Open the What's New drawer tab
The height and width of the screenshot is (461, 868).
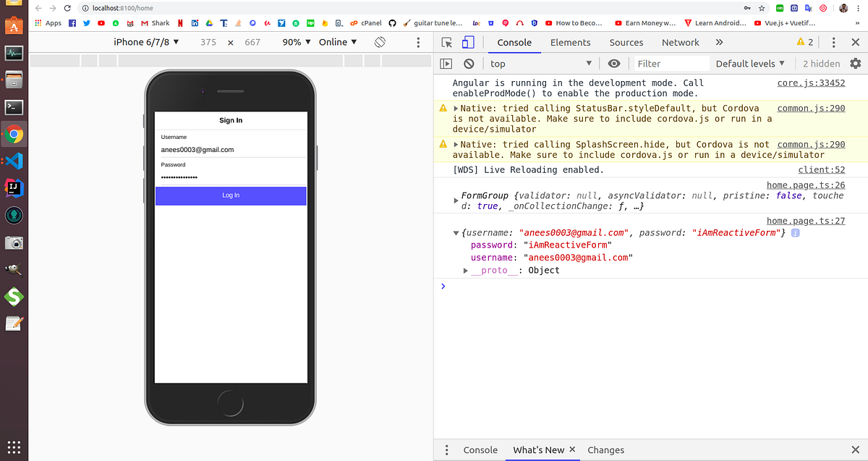coord(538,449)
